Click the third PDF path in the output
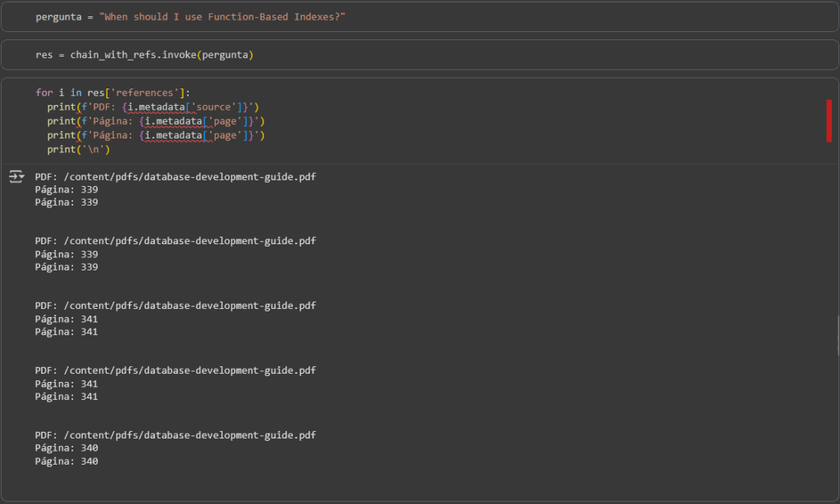The height and width of the screenshot is (504, 840). (x=189, y=306)
